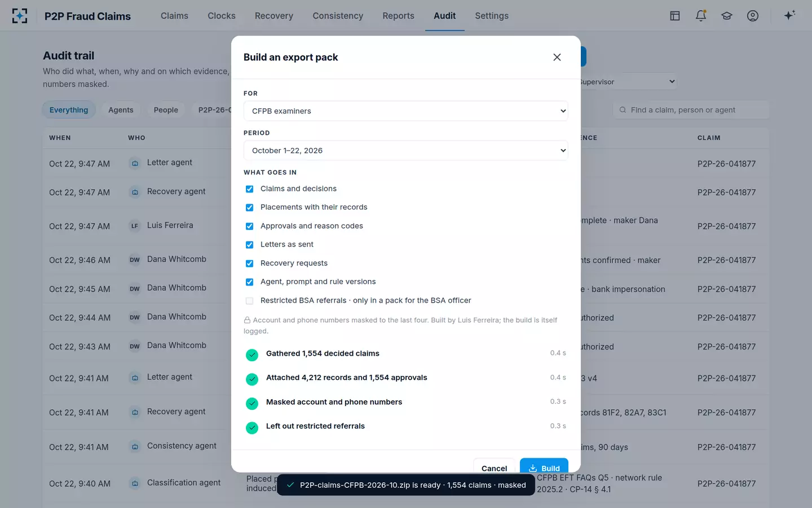Toggle Letters as sent checkbox
The width and height of the screenshot is (812, 508).
(x=249, y=245)
